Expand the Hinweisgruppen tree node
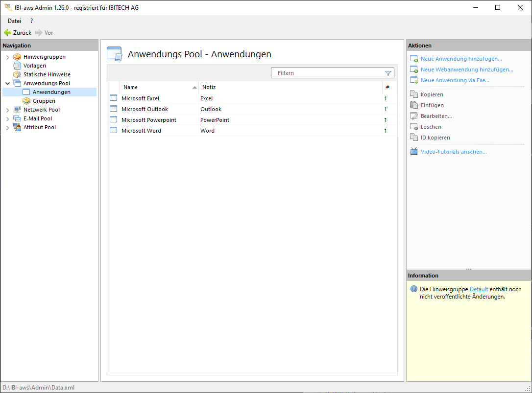532x393 pixels. (x=7, y=57)
